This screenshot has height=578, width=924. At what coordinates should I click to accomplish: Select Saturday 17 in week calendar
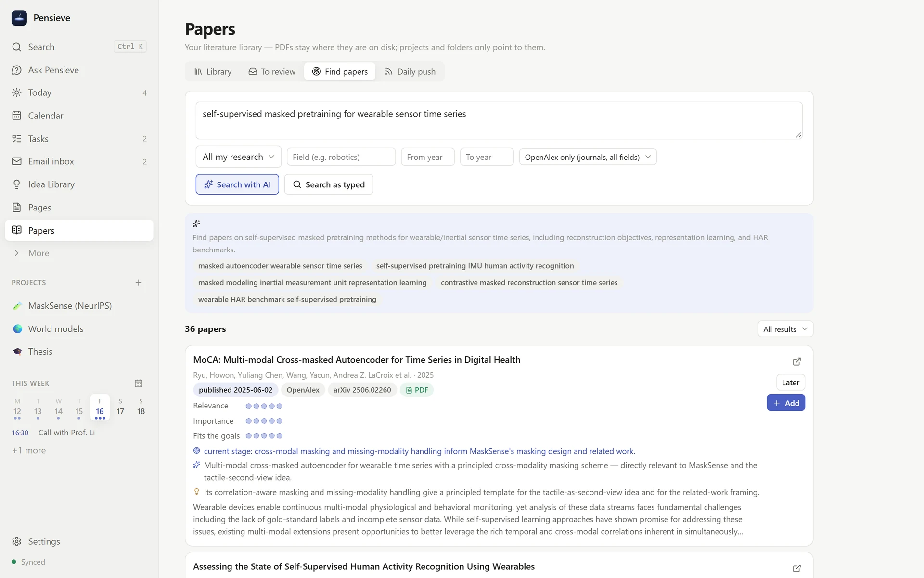tap(120, 407)
